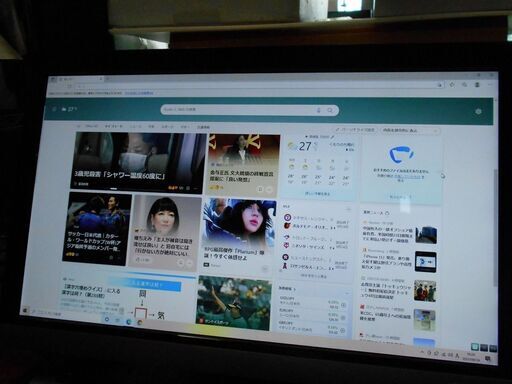Click Windows Start button on taskbar
512x384 pixels.
click(26, 310)
